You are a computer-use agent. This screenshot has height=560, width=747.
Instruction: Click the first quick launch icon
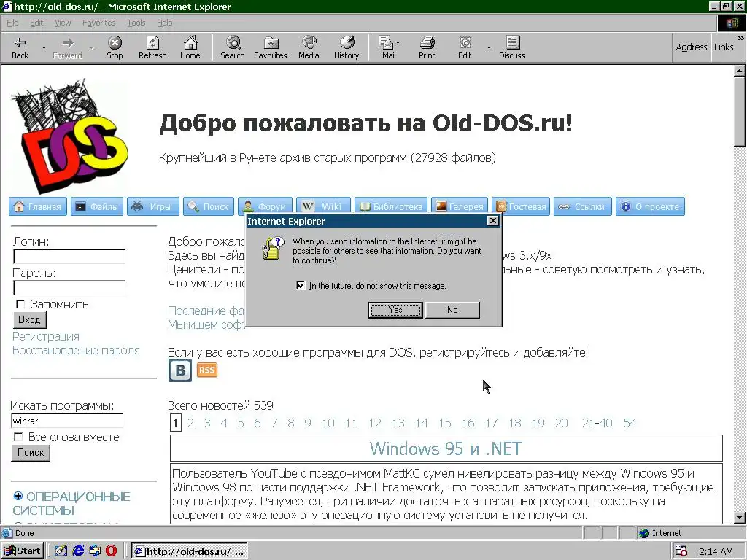61,551
